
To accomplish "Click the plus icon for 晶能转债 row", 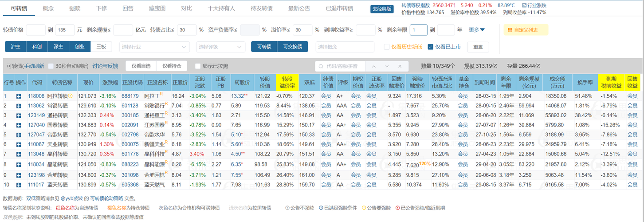I will 19,164.
